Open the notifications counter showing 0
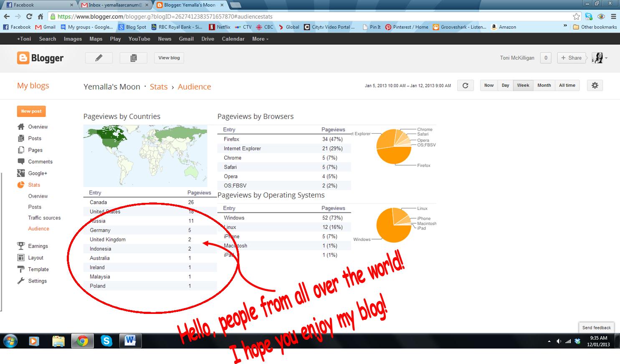This screenshot has width=620, height=364. [546, 58]
